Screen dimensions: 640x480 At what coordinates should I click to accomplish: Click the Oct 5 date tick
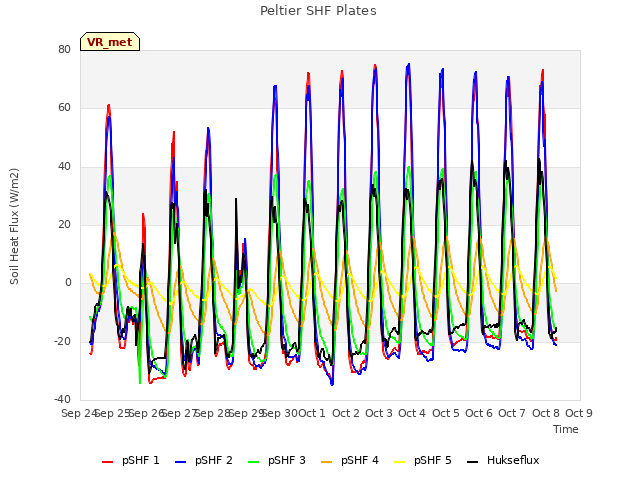446,413
